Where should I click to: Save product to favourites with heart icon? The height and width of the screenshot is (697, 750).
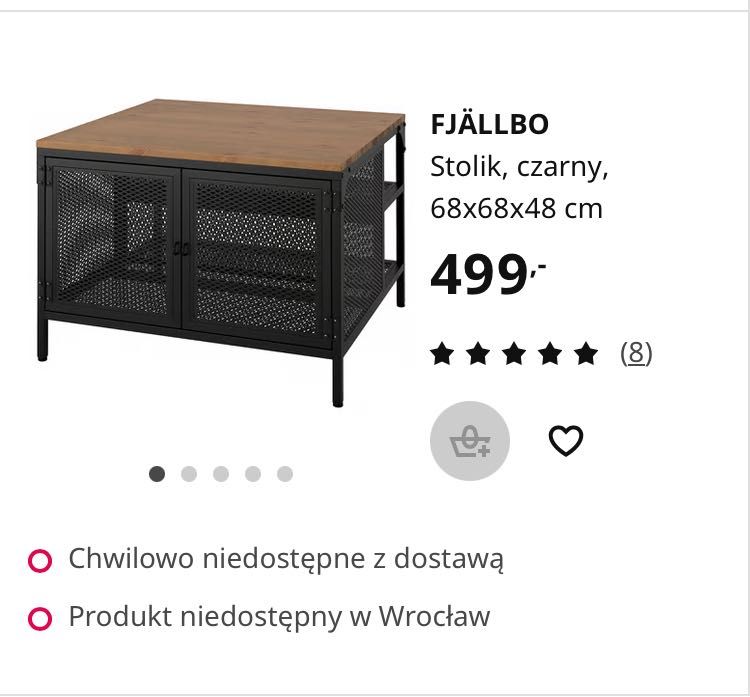point(566,441)
